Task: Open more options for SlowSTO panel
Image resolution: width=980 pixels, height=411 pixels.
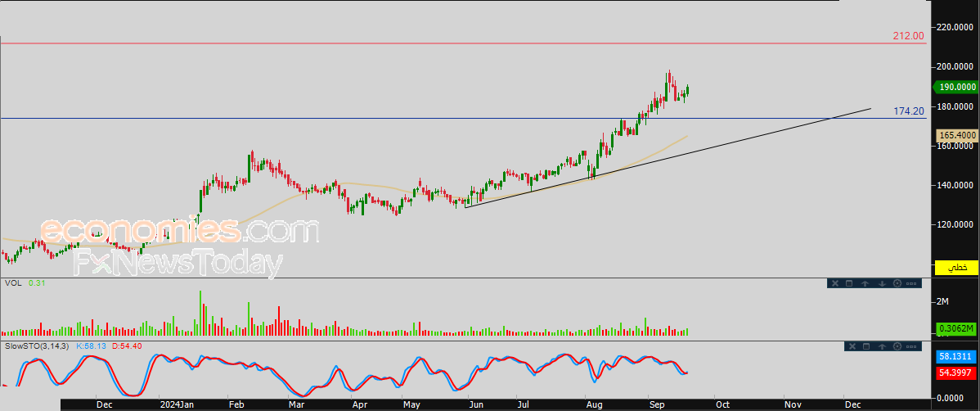Action: tap(911, 346)
